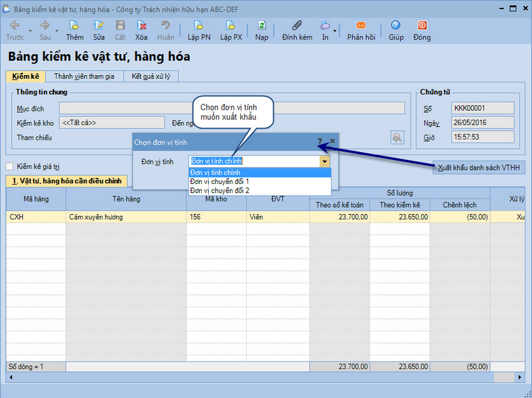Click the Số dòng = 1 footer text
Screen dimensions: 532x398
pyautogui.click(x=26, y=367)
